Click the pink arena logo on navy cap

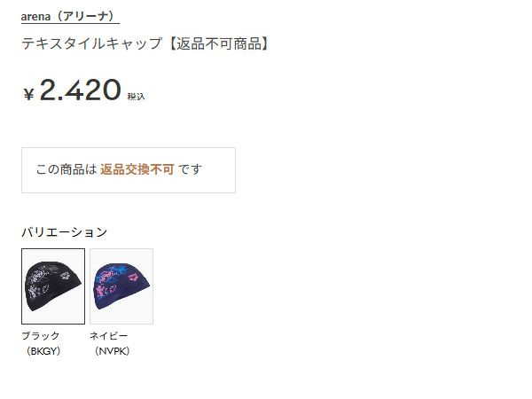click(134, 278)
